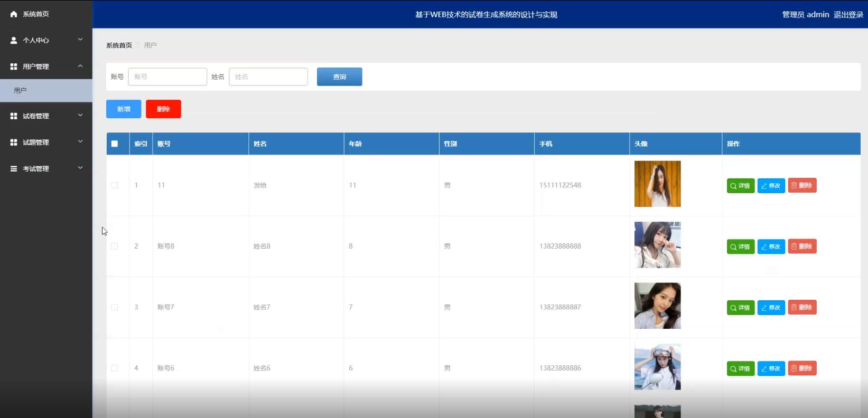
Task: Click the grid icon beside 试卷管理
Action: click(14, 116)
